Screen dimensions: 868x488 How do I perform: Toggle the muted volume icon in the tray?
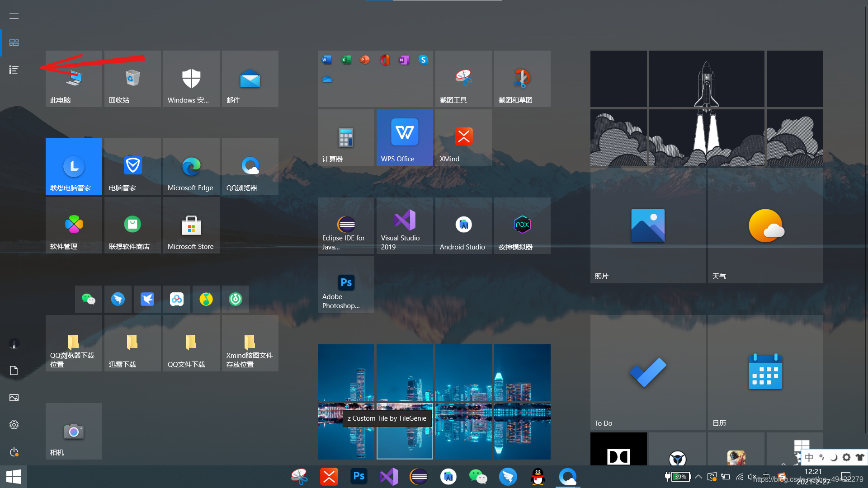point(752,477)
